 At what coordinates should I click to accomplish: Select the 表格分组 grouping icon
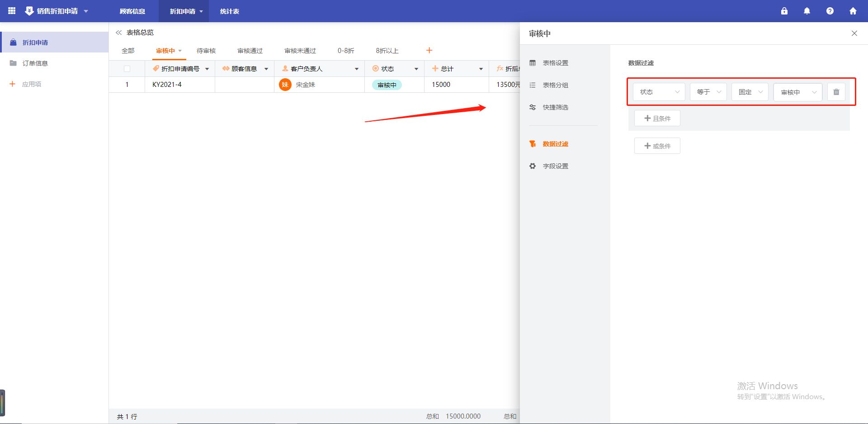[533, 85]
